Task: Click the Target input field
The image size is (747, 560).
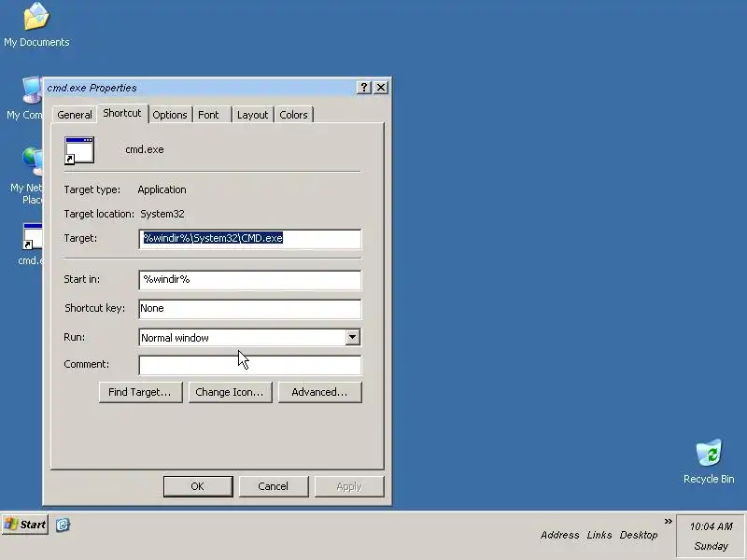Action: (250, 239)
